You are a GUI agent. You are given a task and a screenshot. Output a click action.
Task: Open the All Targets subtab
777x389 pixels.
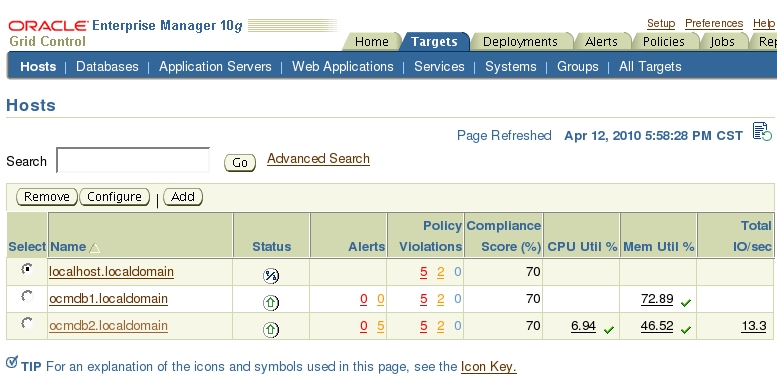point(650,66)
